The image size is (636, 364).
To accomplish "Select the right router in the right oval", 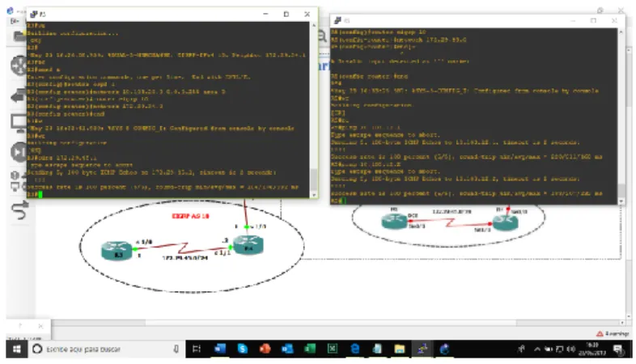I will tap(505, 222).
